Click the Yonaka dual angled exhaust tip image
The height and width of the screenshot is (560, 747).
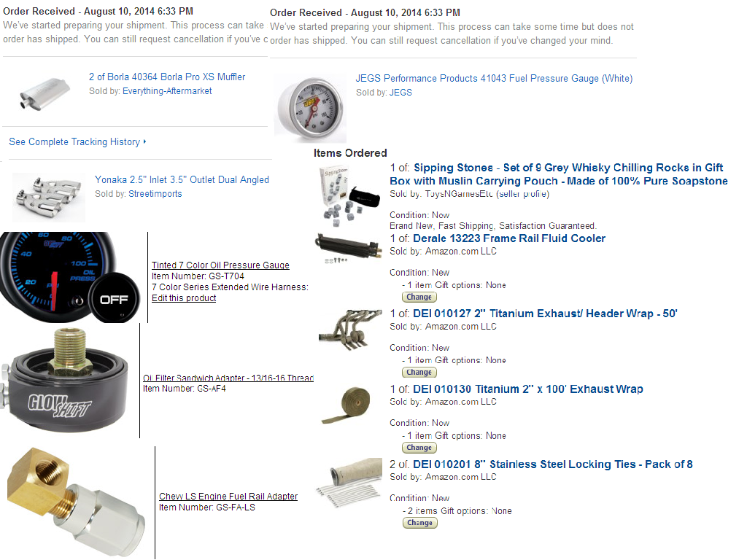point(49,197)
